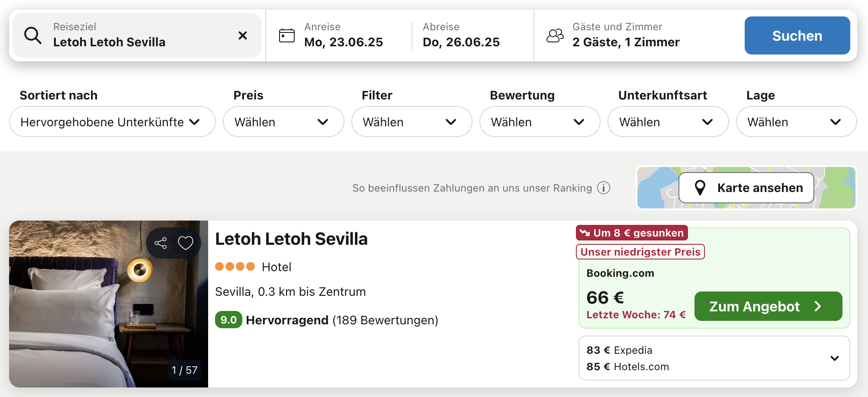Open the Letoh Letoh Sevilla hotel title
The height and width of the screenshot is (397, 868).
291,239
